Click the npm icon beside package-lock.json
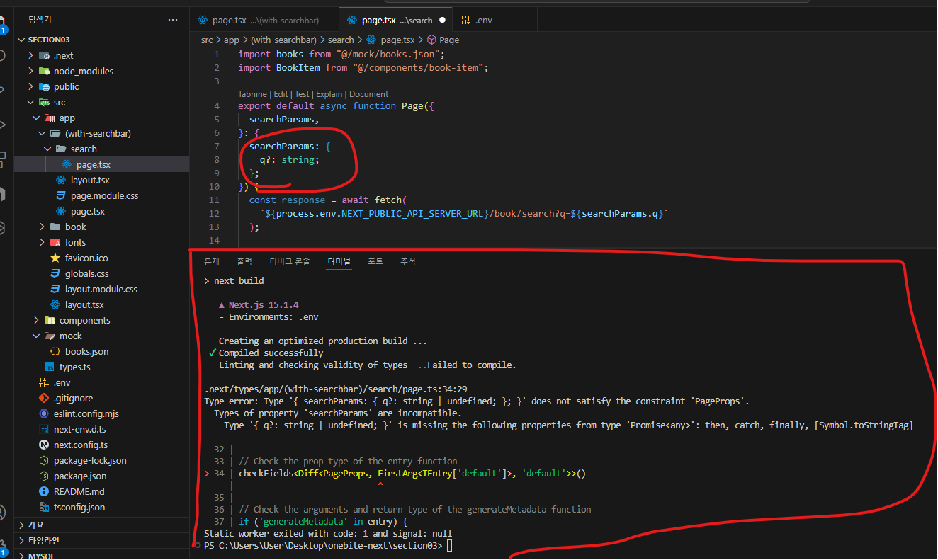Viewport: 938px width, 560px height. [44, 460]
